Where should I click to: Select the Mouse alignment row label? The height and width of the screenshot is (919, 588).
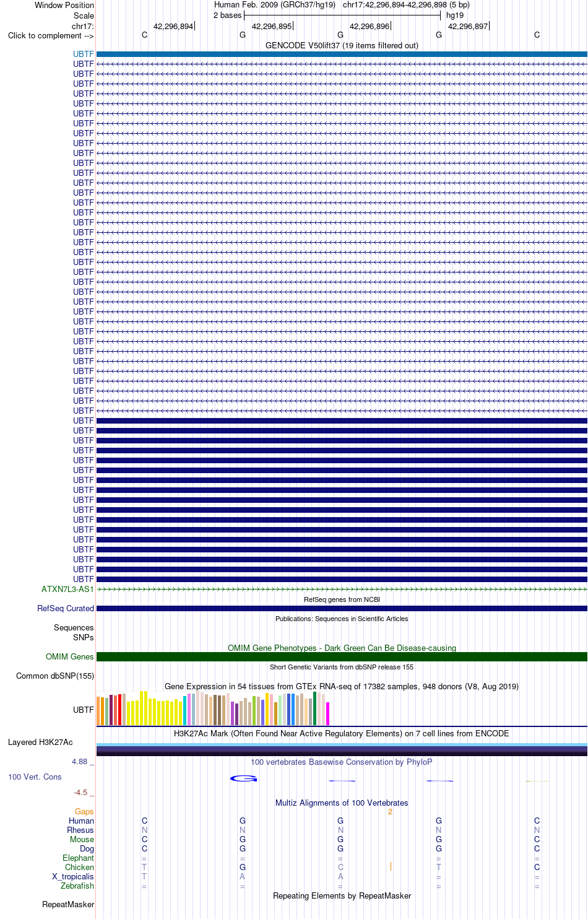coord(82,839)
